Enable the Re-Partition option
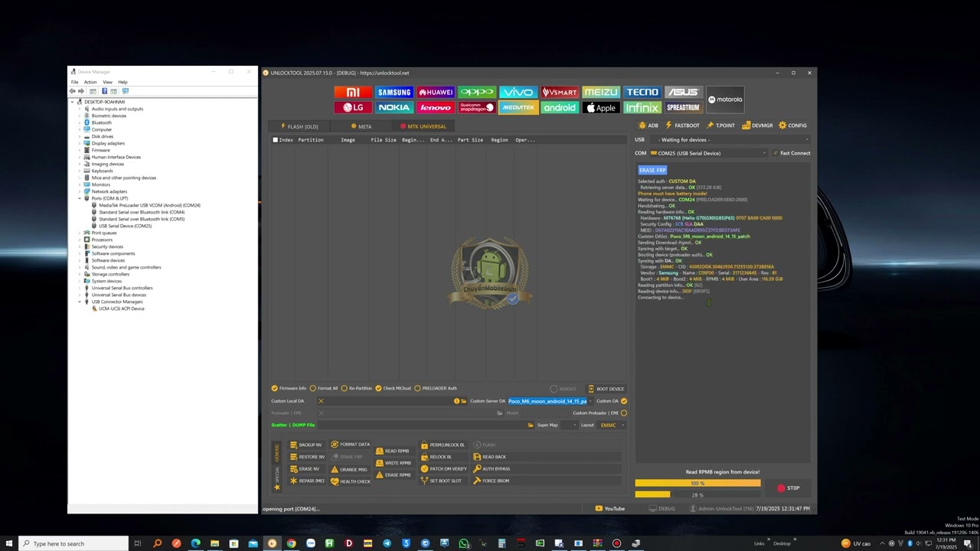 356,389
